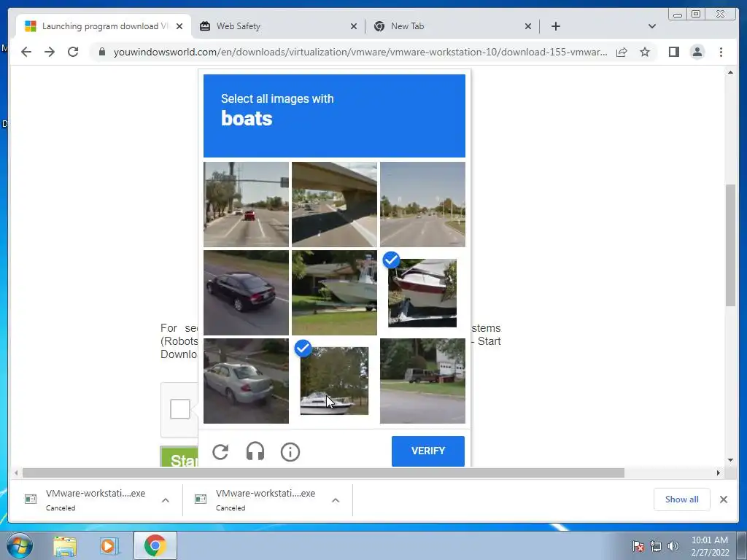The height and width of the screenshot is (560, 747).
Task: Click the horizontal scrollbar left arrow
Action: pos(16,472)
